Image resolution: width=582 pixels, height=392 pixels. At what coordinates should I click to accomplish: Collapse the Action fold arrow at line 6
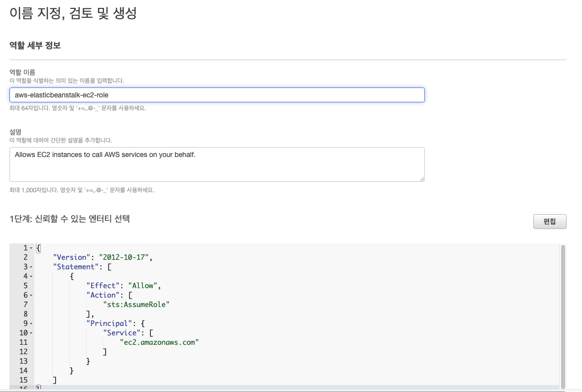tap(31, 295)
